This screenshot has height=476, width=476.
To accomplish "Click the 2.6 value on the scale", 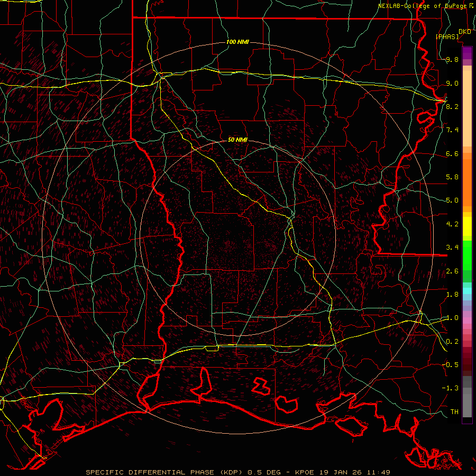I will pyautogui.click(x=452, y=271).
